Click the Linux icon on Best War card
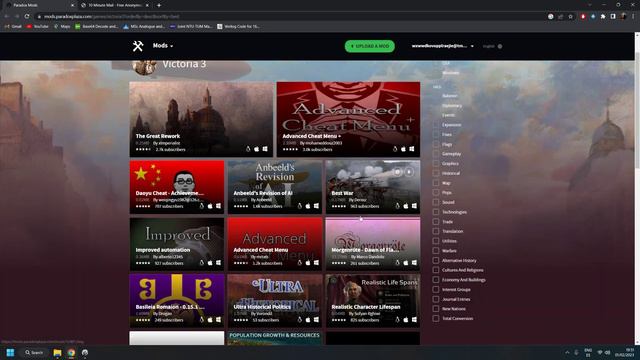This screenshot has width=640, height=360. (x=398, y=206)
